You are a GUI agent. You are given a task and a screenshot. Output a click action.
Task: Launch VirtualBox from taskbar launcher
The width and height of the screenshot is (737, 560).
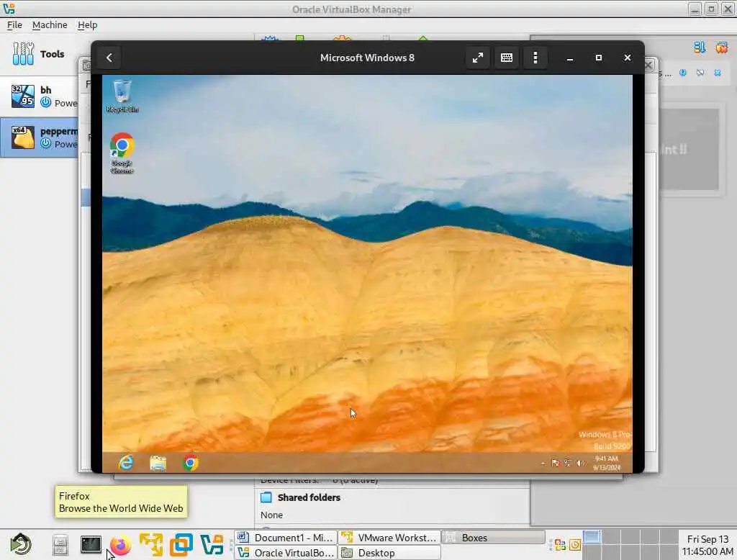point(212,545)
